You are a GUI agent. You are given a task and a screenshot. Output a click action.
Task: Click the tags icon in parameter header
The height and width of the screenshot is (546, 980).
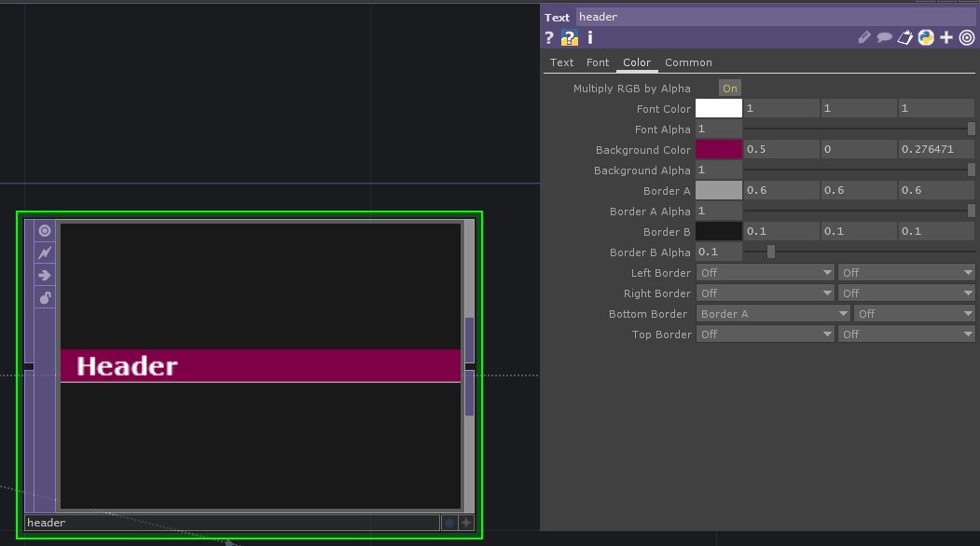point(905,38)
